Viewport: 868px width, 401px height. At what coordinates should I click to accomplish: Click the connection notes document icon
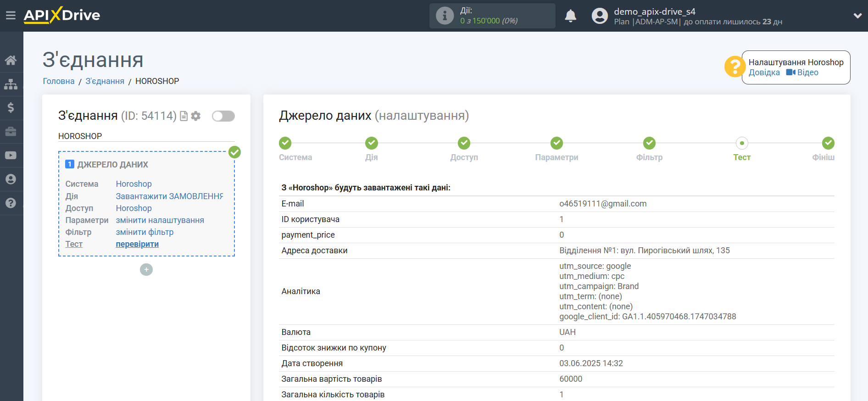click(184, 116)
